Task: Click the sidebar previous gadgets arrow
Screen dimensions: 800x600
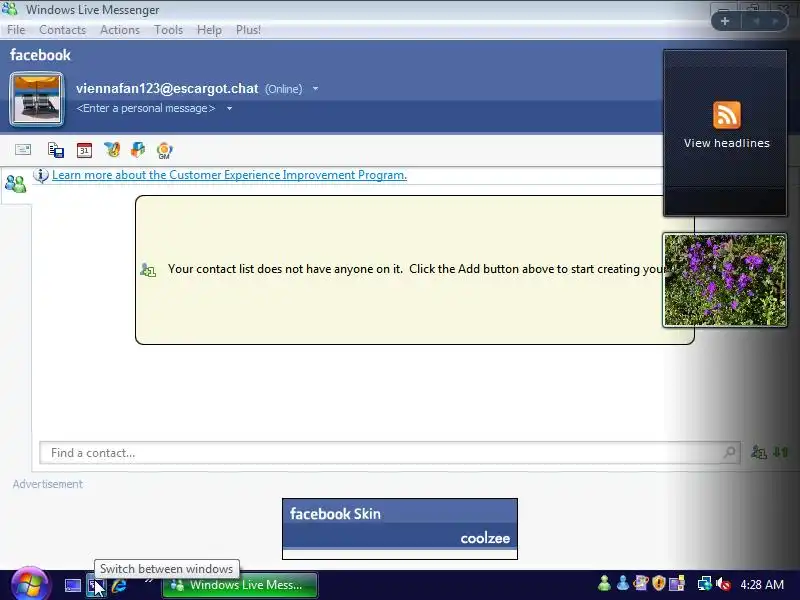Action: click(x=756, y=21)
